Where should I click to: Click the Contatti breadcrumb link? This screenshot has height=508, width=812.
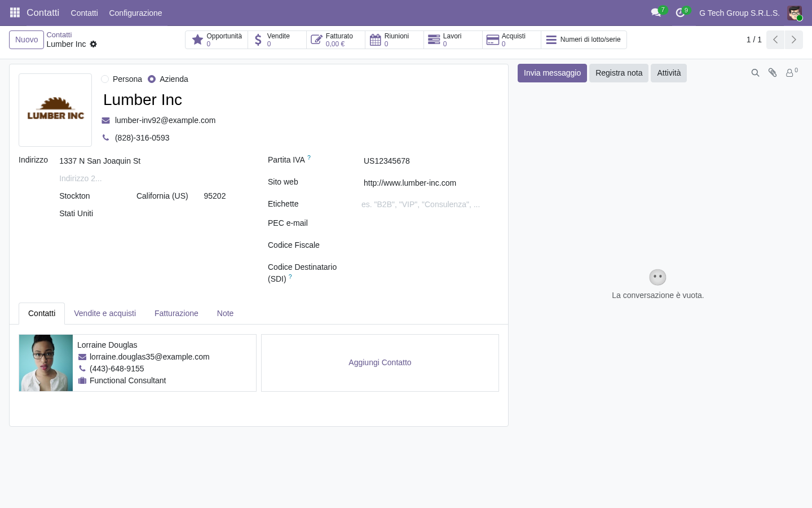pos(59,35)
